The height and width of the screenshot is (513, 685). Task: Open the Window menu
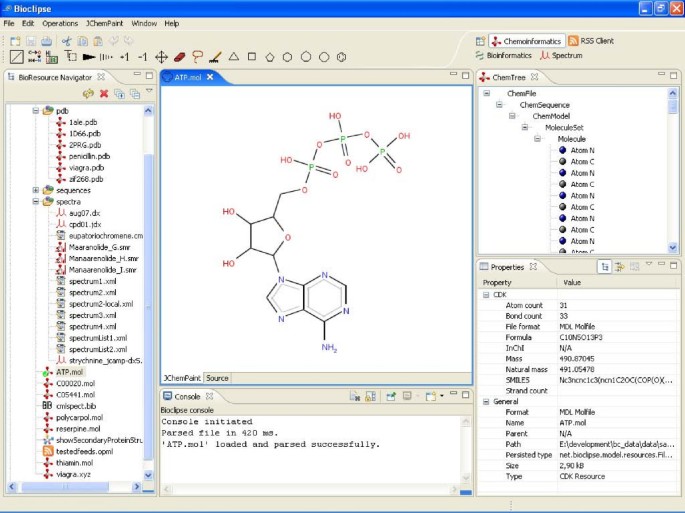point(144,24)
